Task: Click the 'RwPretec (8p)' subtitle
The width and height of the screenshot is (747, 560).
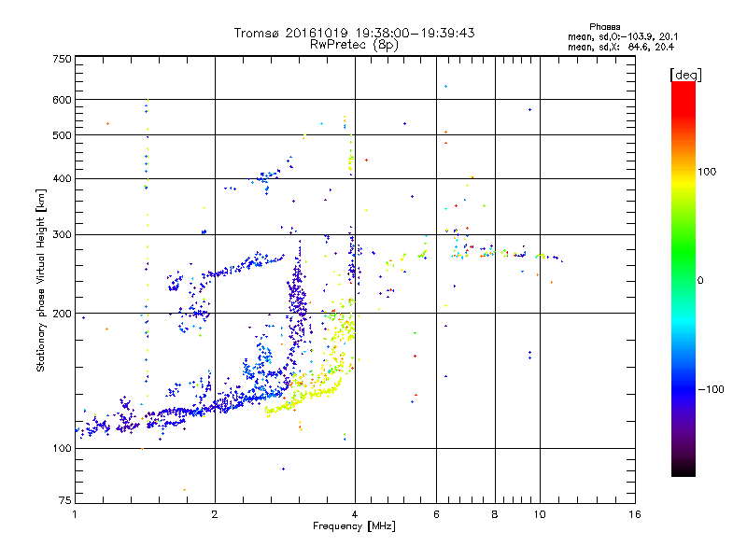Action: coord(354,45)
